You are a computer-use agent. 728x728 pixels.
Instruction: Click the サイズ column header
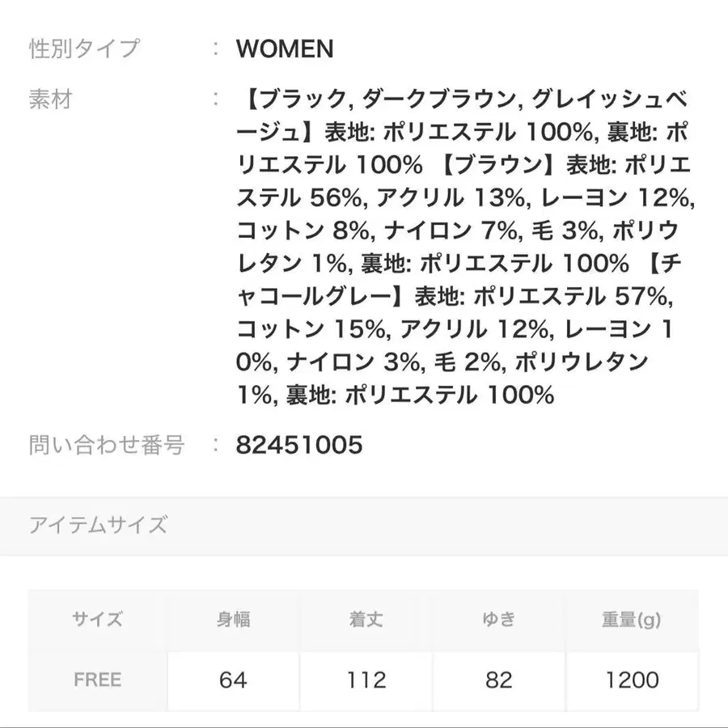tap(98, 620)
